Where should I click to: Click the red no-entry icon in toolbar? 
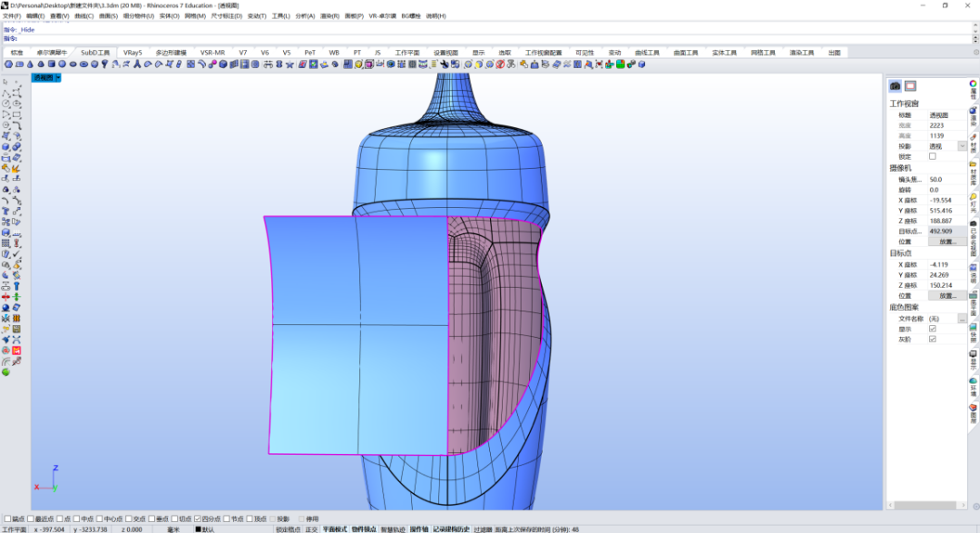coord(500,64)
